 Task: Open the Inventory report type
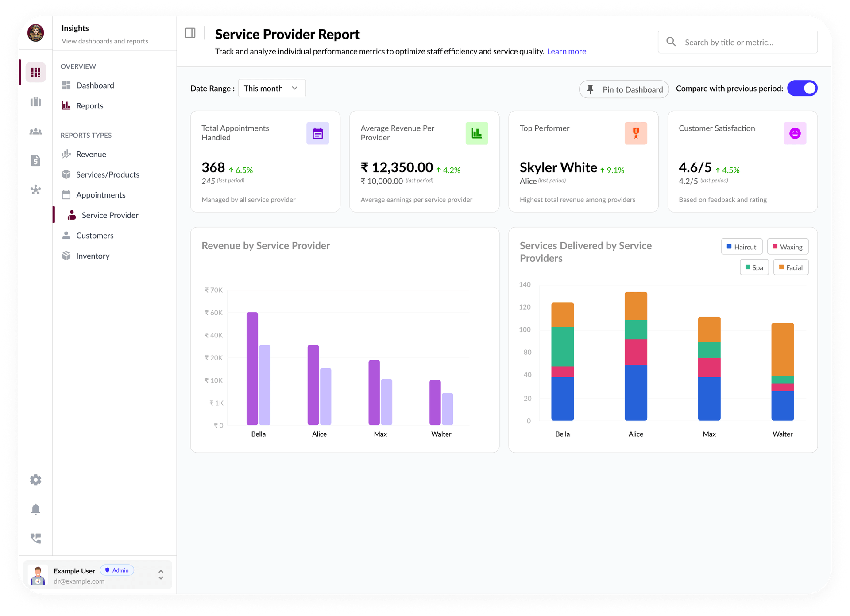coord(93,256)
